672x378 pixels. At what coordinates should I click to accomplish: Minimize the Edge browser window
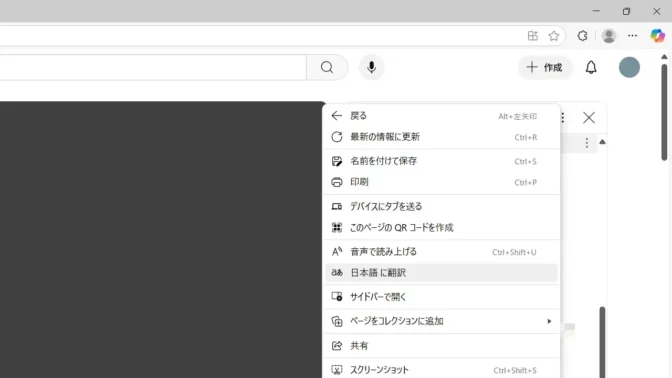point(596,11)
